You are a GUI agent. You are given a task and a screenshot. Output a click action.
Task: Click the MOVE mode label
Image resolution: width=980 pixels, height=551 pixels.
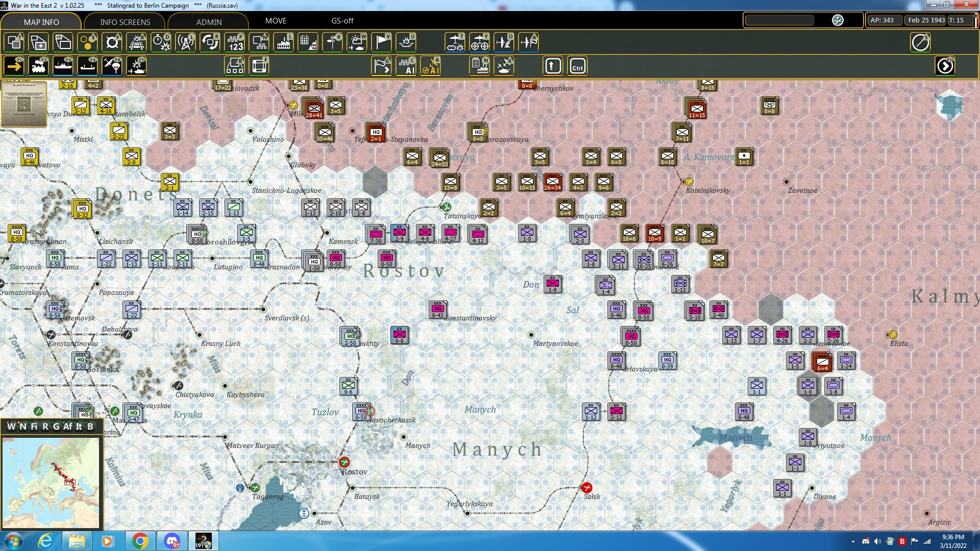point(276,21)
